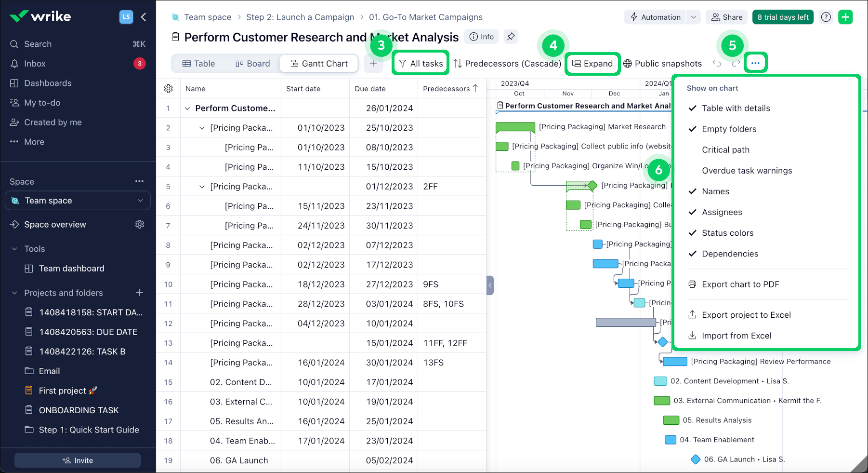Add a new view with plus button
Viewport: 868px width, 473px height.
point(373,63)
